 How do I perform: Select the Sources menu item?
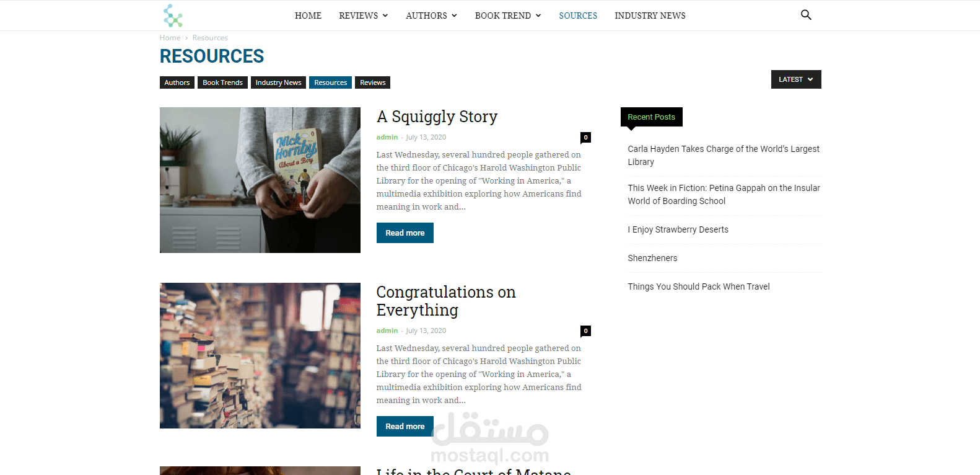coord(578,16)
